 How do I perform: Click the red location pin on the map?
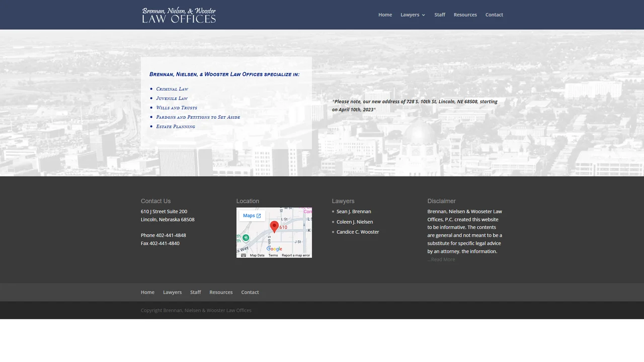coord(274,227)
